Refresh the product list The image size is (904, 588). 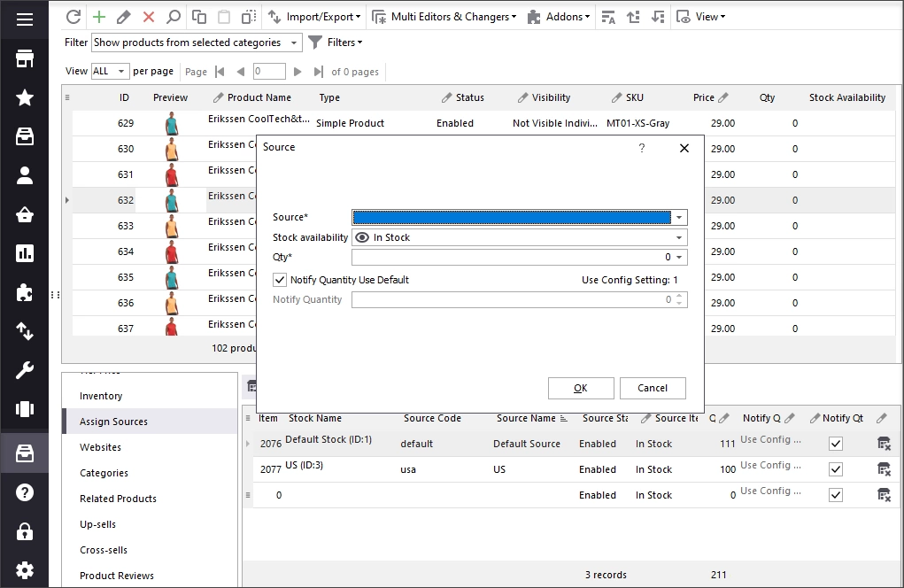click(x=73, y=17)
